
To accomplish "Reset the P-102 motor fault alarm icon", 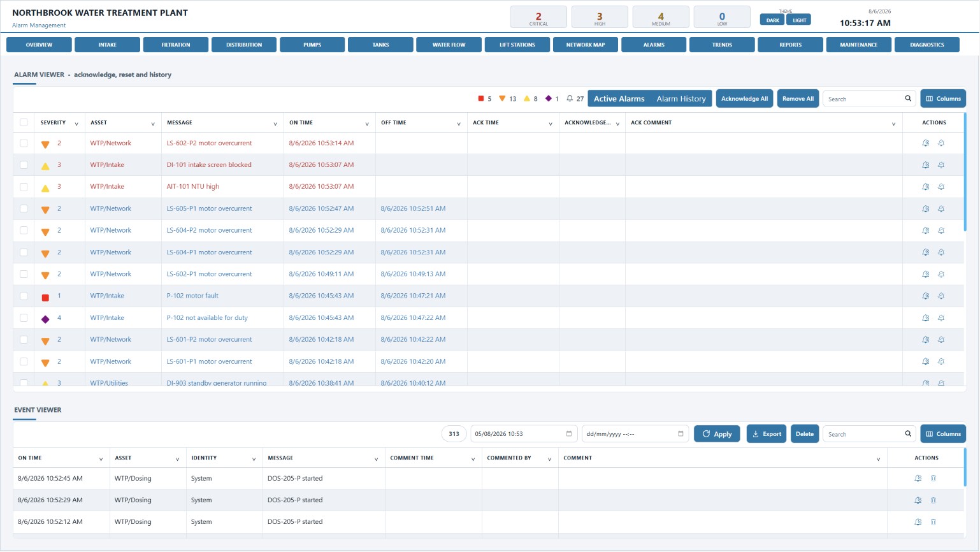I will [941, 296].
